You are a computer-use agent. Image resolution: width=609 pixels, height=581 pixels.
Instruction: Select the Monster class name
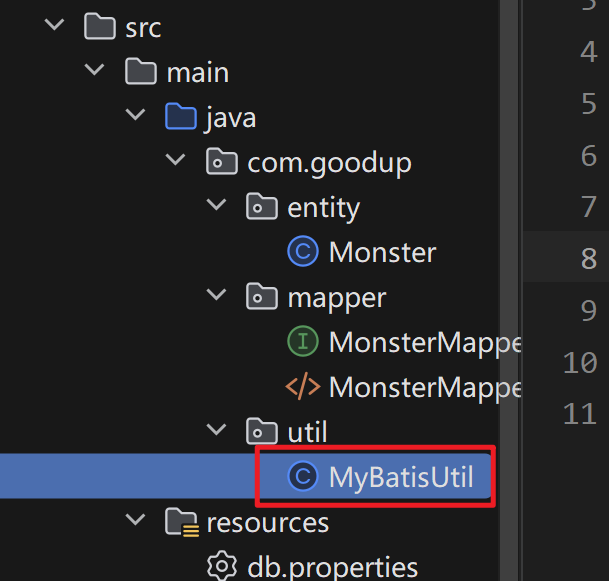(x=382, y=252)
